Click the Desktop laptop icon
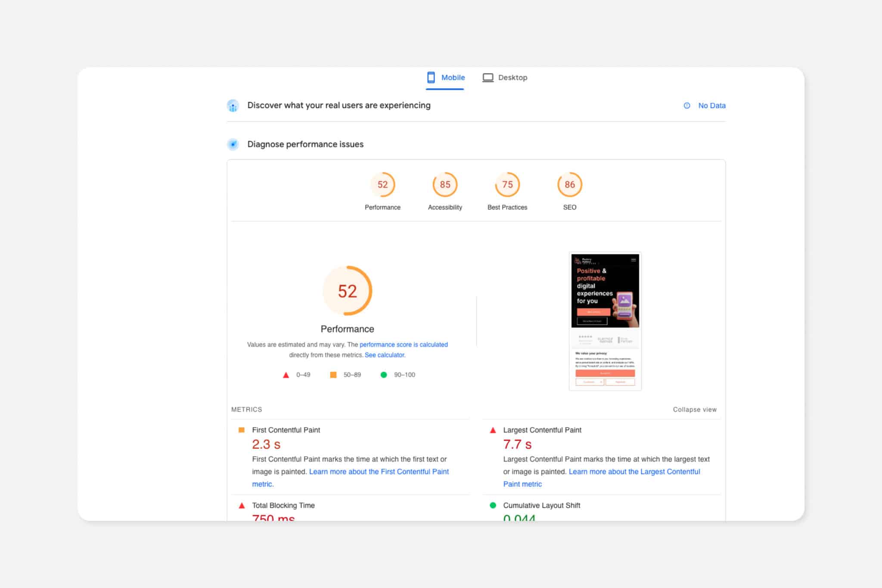This screenshot has height=588, width=882. click(x=488, y=77)
